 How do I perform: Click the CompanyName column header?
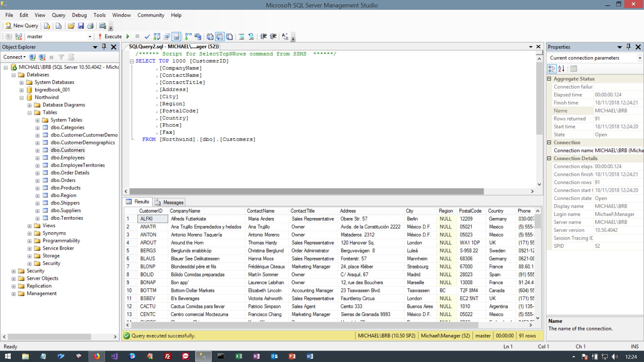207,211
